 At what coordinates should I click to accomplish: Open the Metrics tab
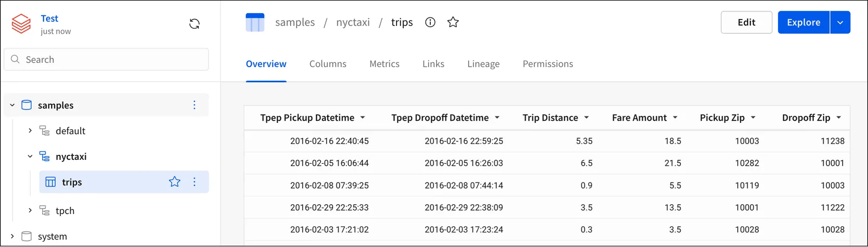pyautogui.click(x=385, y=64)
